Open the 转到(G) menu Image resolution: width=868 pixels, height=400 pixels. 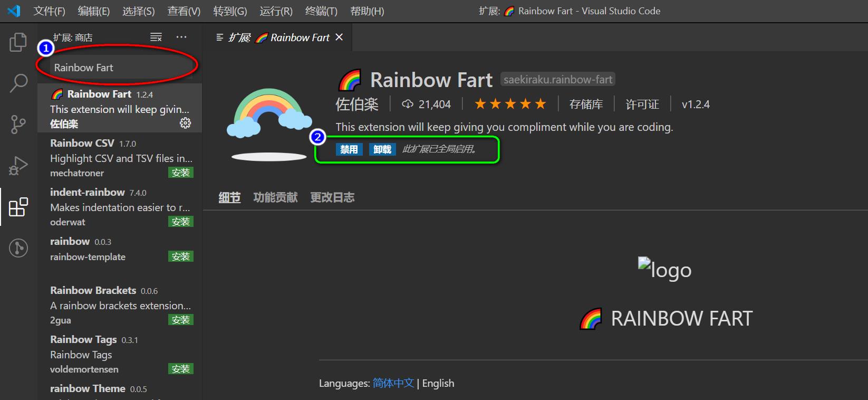click(230, 11)
